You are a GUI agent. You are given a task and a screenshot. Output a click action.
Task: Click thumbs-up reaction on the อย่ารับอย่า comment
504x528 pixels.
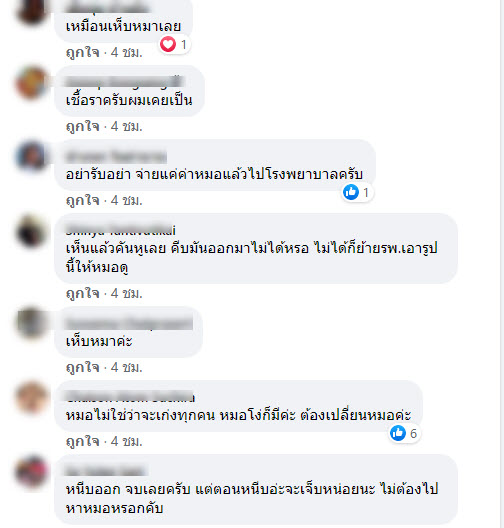tap(351, 192)
